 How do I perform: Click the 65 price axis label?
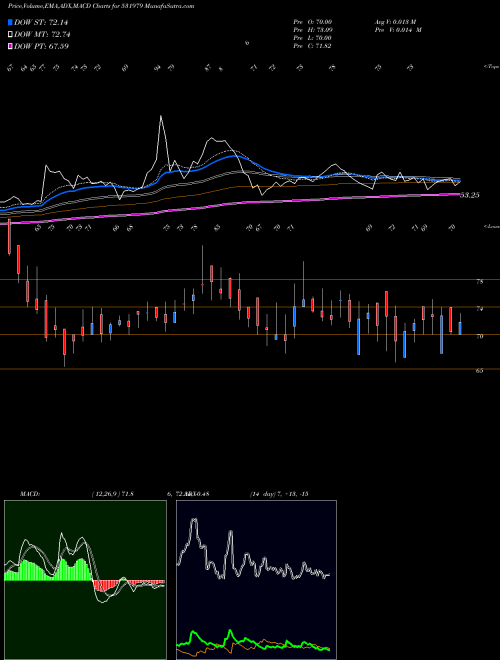click(x=479, y=370)
